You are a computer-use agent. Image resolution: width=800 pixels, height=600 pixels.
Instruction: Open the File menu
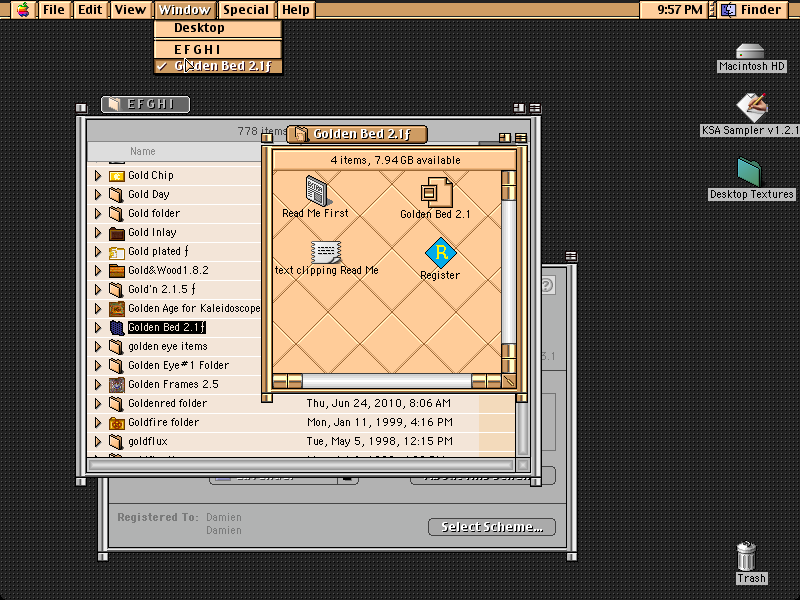click(54, 10)
